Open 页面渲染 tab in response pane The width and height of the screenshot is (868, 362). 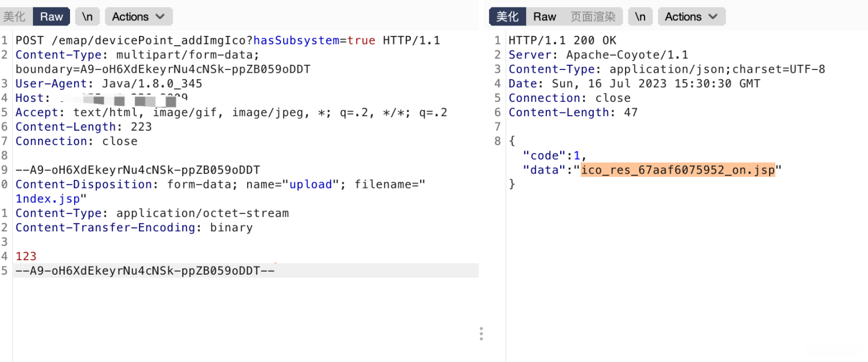593,17
